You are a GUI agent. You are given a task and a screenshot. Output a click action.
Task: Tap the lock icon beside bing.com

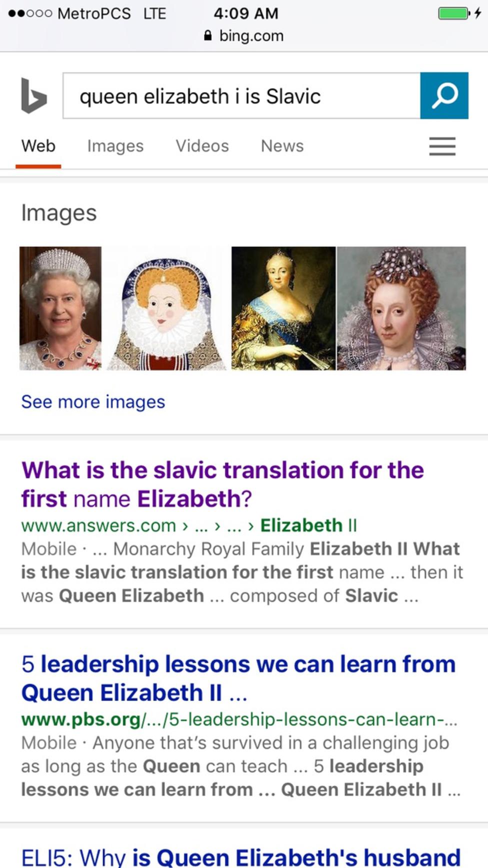tap(208, 35)
